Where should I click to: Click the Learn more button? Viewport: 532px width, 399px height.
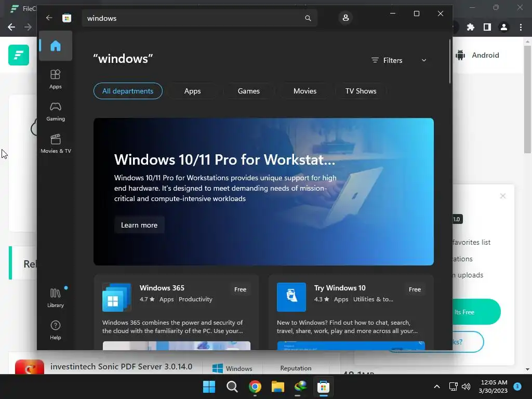tap(139, 225)
